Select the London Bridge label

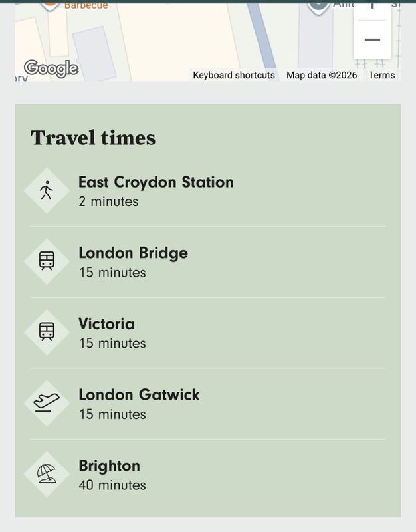pos(133,253)
